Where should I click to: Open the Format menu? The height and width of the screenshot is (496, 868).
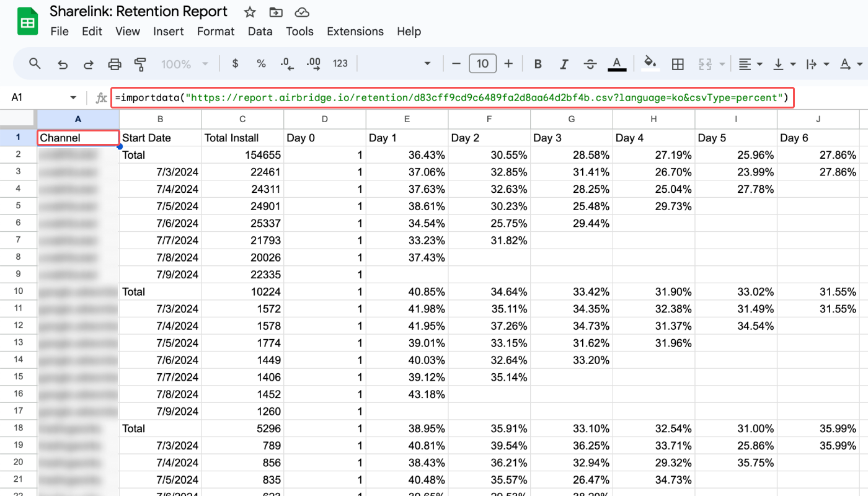pyautogui.click(x=216, y=31)
